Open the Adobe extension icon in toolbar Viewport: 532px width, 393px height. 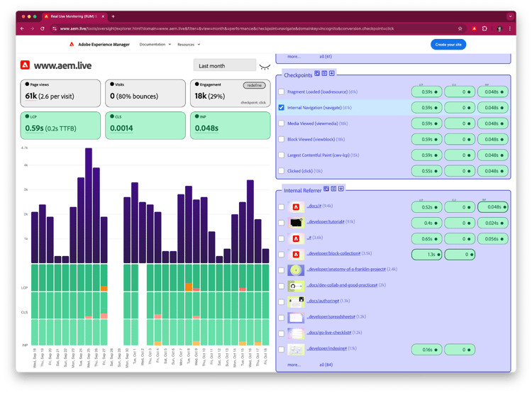475,29
